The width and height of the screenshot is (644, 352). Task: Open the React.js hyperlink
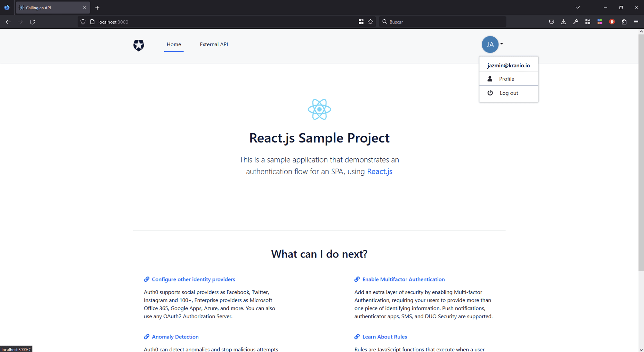[x=380, y=171]
